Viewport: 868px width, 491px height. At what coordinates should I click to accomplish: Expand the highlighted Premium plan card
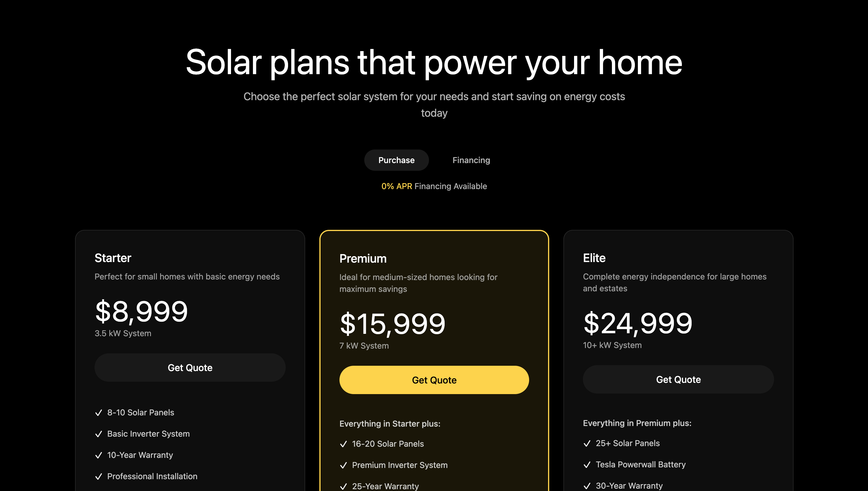click(434, 303)
